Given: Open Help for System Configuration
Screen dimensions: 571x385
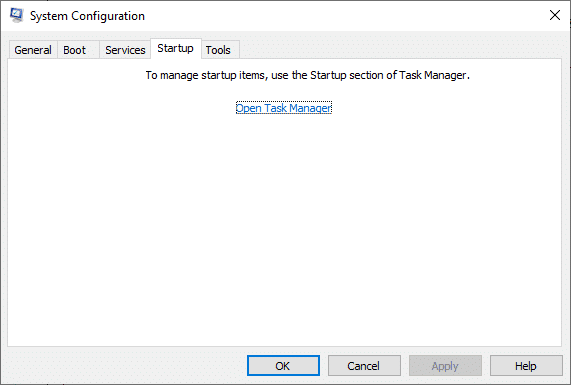Looking at the screenshot, I should 526,365.
